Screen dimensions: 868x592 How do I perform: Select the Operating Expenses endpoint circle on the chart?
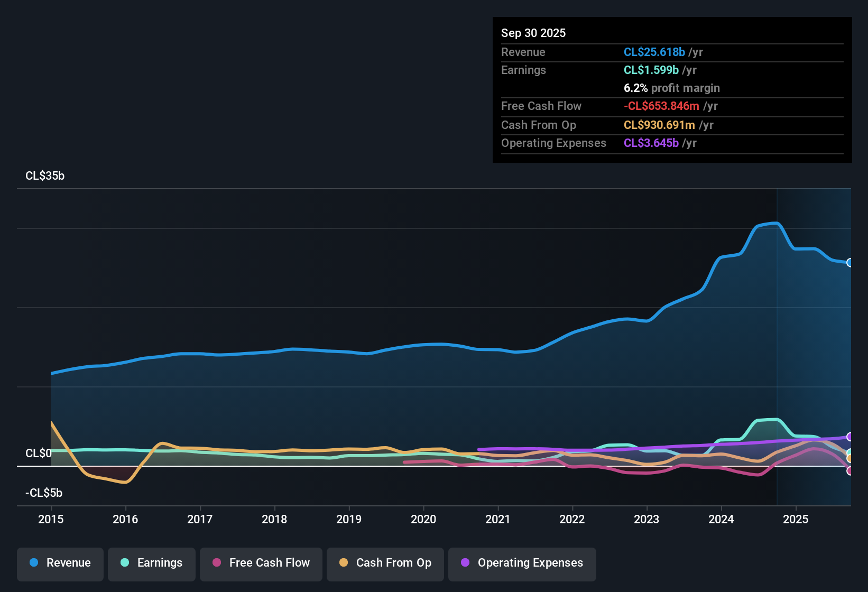pos(850,437)
